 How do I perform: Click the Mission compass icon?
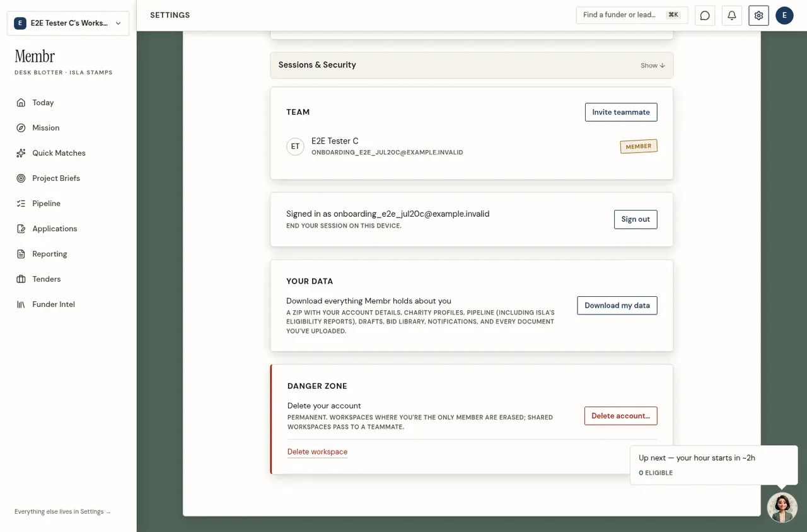(x=21, y=128)
